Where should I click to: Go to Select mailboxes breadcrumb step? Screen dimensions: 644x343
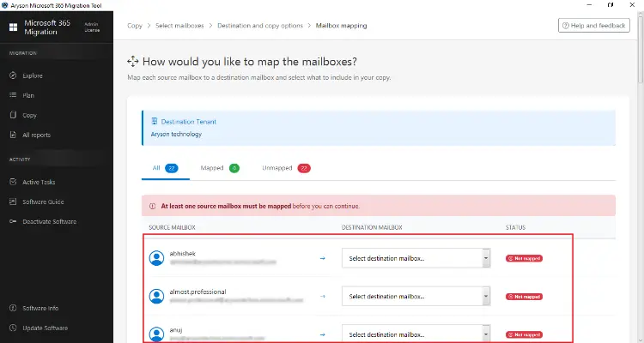[x=179, y=26]
